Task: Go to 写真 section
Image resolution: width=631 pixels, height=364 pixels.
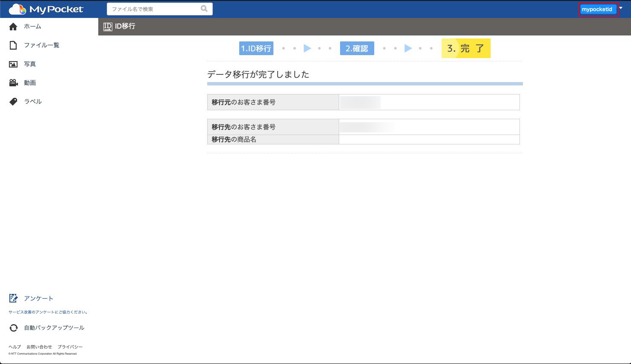Action: (x=30, y=64)
